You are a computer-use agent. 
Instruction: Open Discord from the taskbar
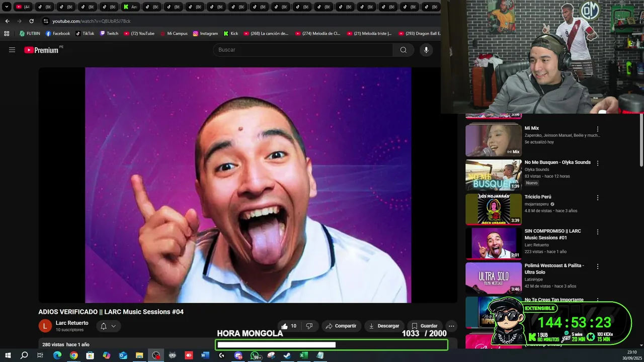point(238,355)
